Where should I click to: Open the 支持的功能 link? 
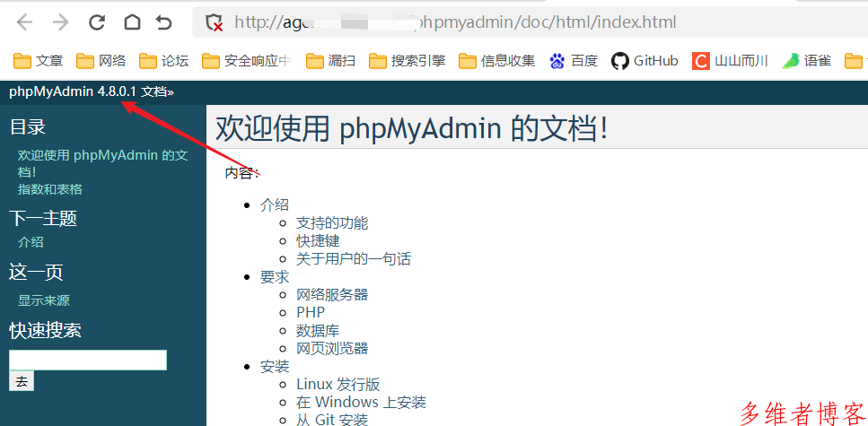click(332, 223)
